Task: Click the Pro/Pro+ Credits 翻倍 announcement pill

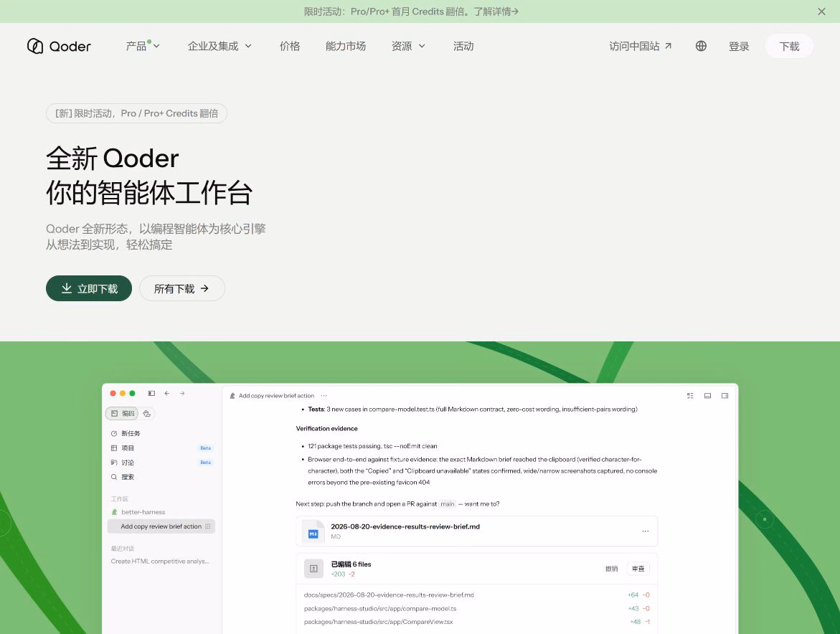Action: click(x=136, y=113)
